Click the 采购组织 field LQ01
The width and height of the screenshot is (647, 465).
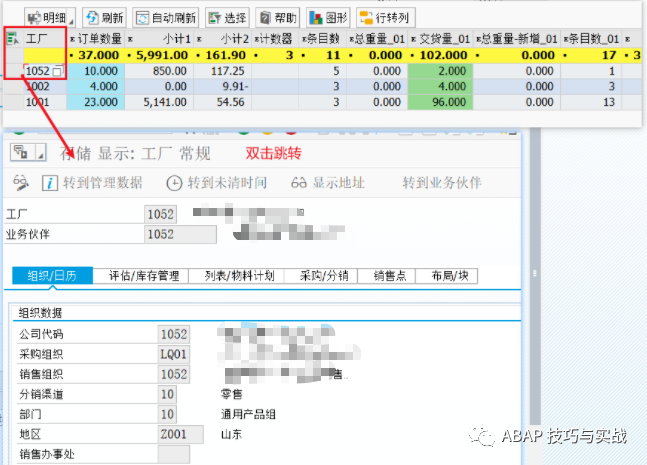tap(174, 354)
